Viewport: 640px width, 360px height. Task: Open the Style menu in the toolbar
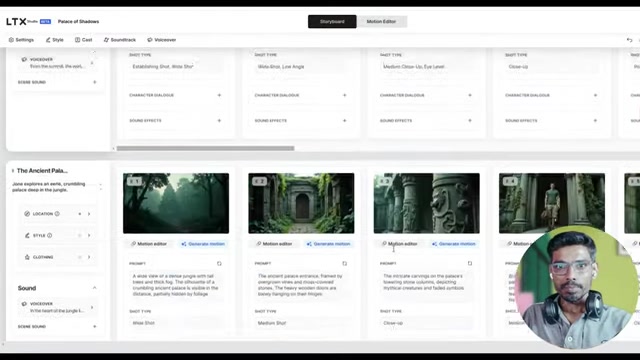[x=54, y=40]
